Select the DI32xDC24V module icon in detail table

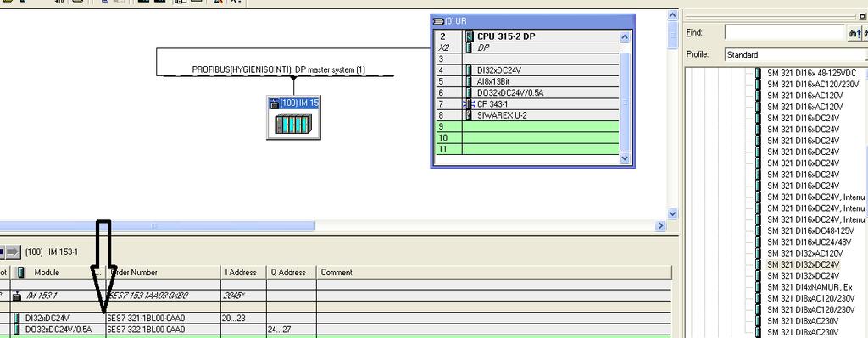18,318
